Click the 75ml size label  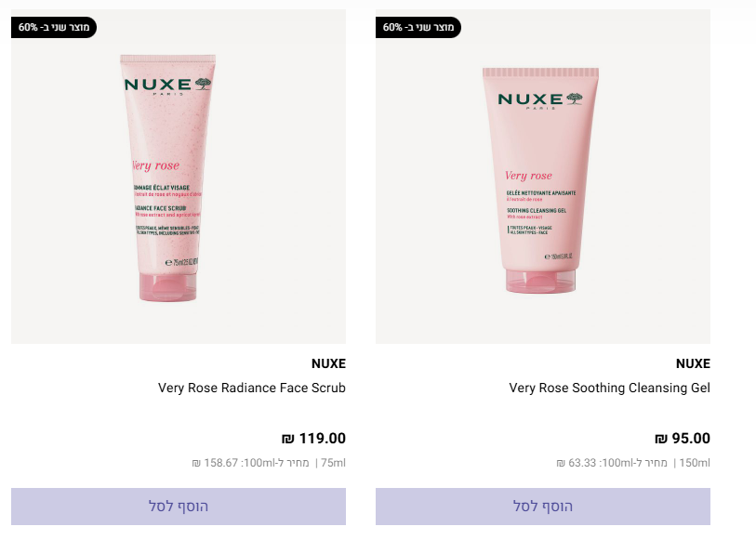point(333,463)
